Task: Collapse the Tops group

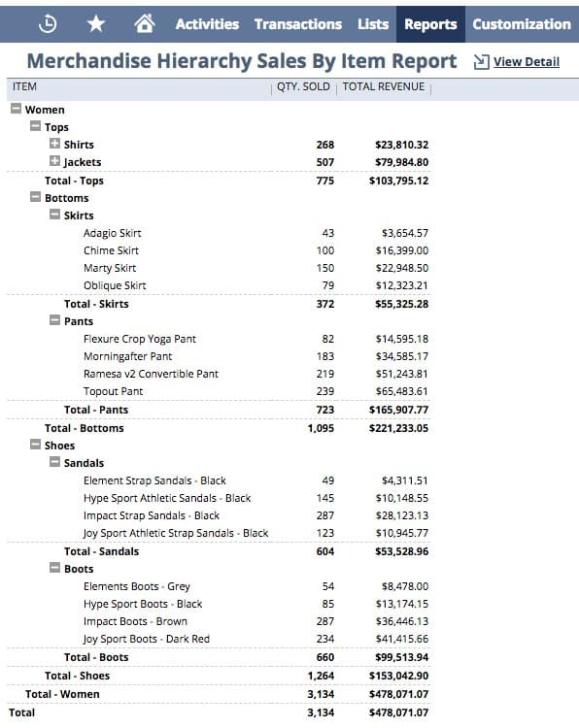Action: point(35,126)
